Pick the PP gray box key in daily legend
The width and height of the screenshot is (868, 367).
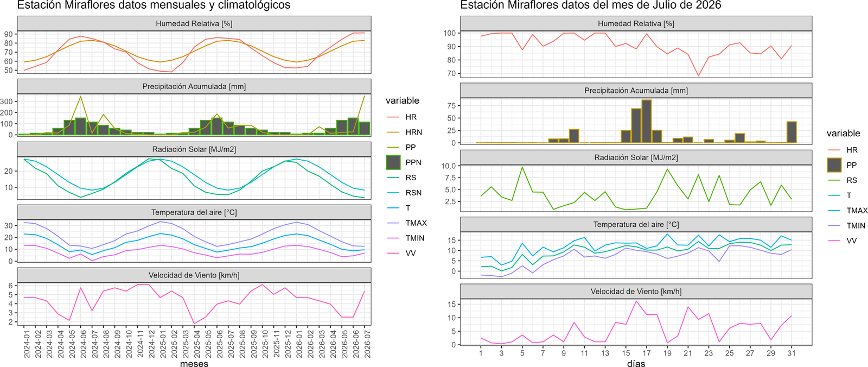pos(834,165)
